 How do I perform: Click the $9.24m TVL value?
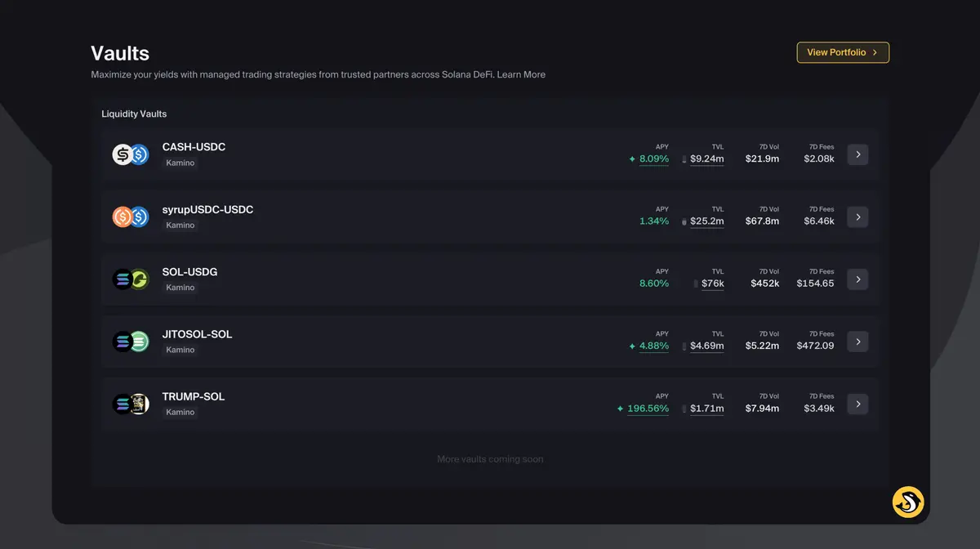pyautogui.click(x=706, y=159)
